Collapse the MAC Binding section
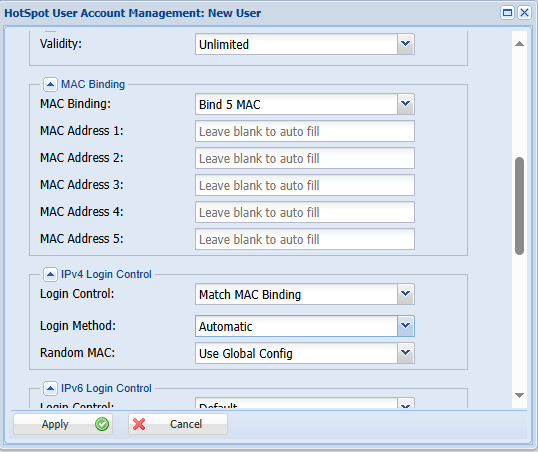 click(50, 84)
